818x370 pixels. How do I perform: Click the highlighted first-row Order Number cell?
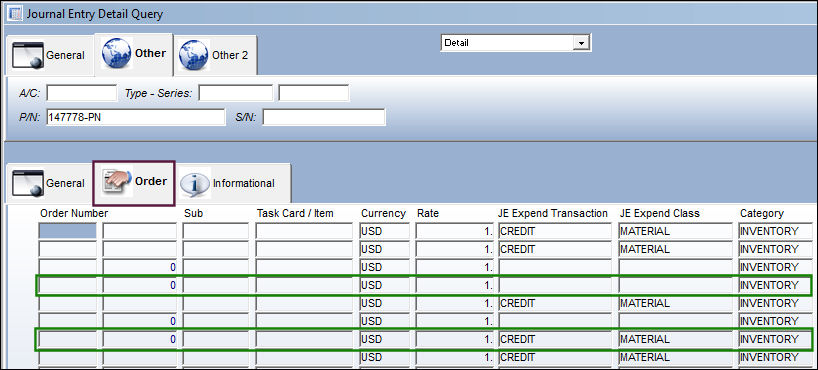[x=68, y=231]
